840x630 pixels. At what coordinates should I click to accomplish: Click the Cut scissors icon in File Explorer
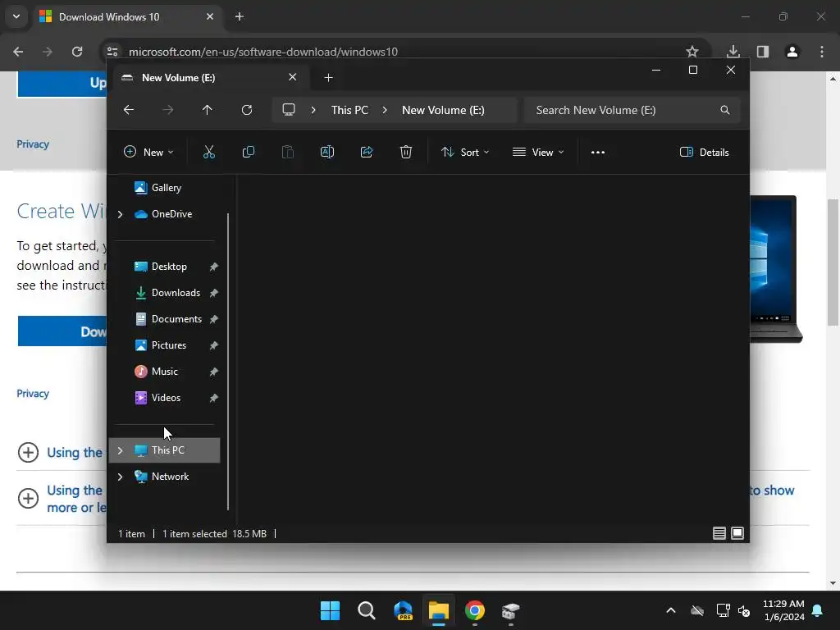coord(209,152)
